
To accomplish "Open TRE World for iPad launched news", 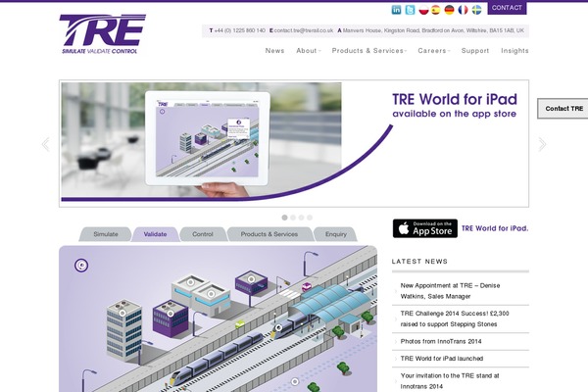I will 442,359.
